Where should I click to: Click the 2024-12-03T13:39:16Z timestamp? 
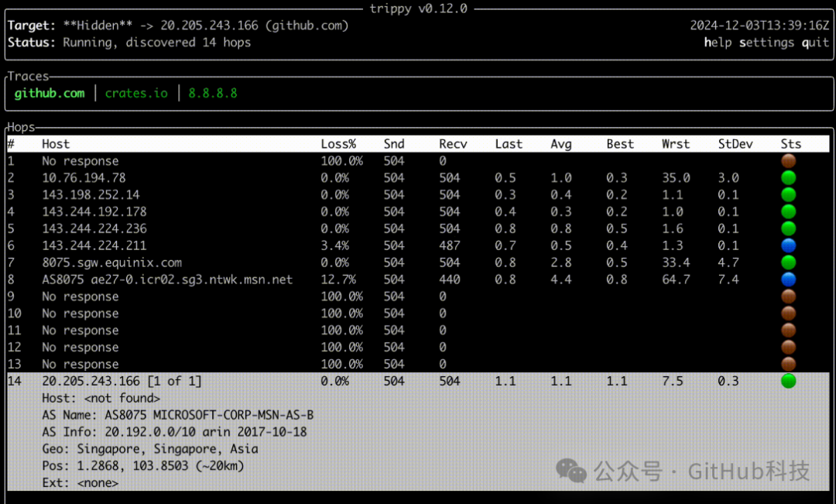[x=760, y=26]
